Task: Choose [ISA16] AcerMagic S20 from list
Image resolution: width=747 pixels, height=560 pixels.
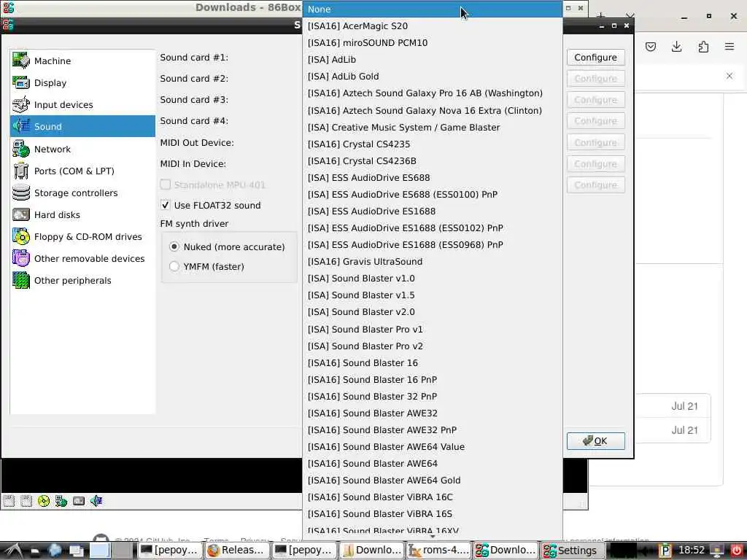Action: [x=432, y=26]
